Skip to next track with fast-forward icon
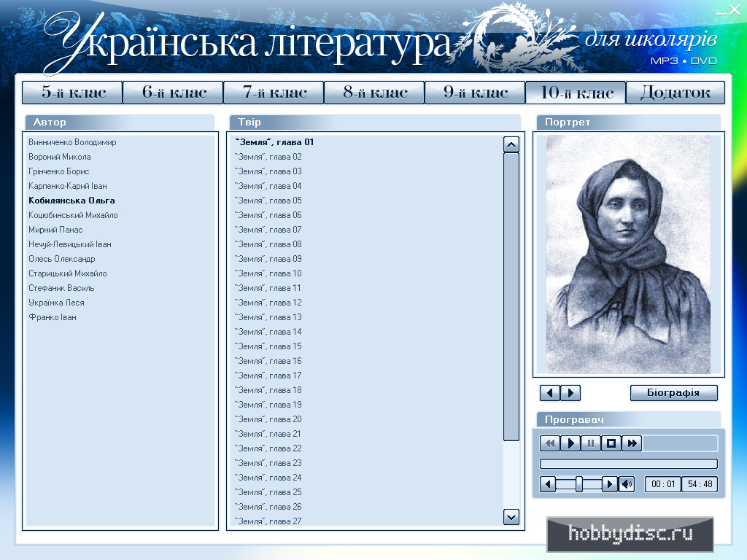This screenshot has height=560, width=747. [632, 443]
